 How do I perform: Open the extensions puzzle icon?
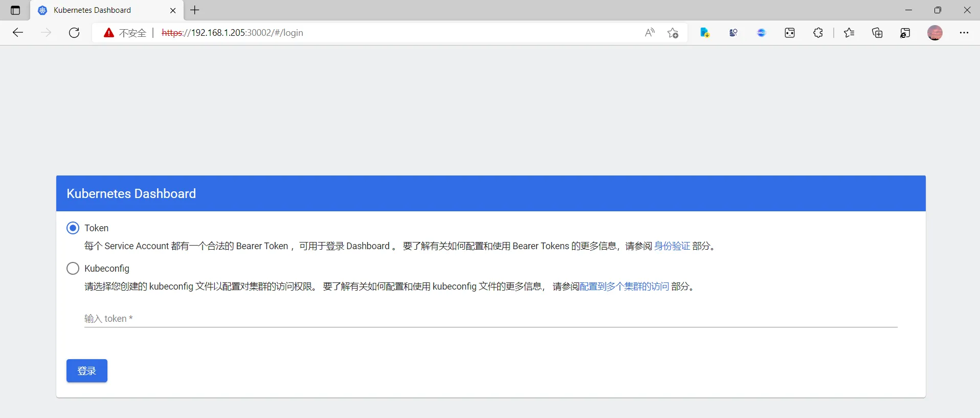coord(818,33)
